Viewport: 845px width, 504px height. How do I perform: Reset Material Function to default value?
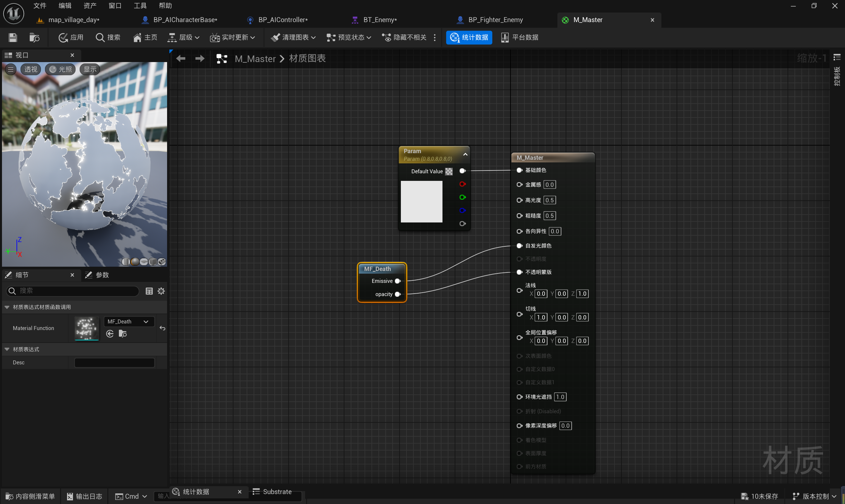162,328
